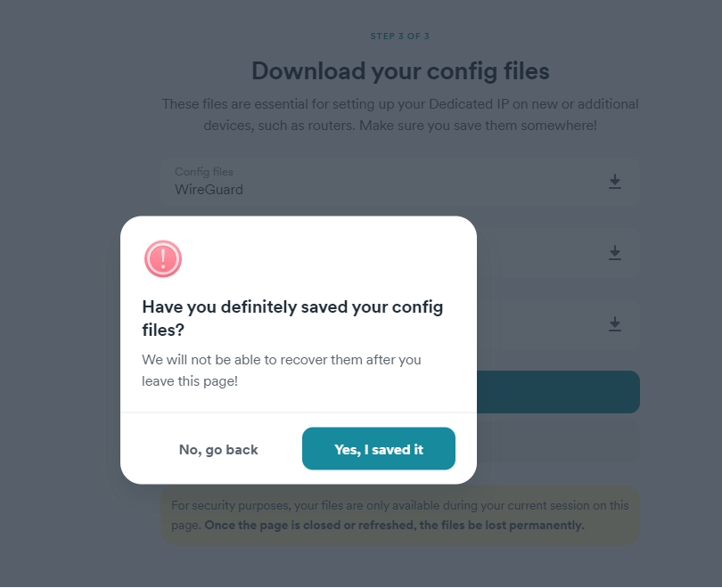Click the red exclamation warning icon
This screenshot has height=588, width=722.
(x=163, y=258)
